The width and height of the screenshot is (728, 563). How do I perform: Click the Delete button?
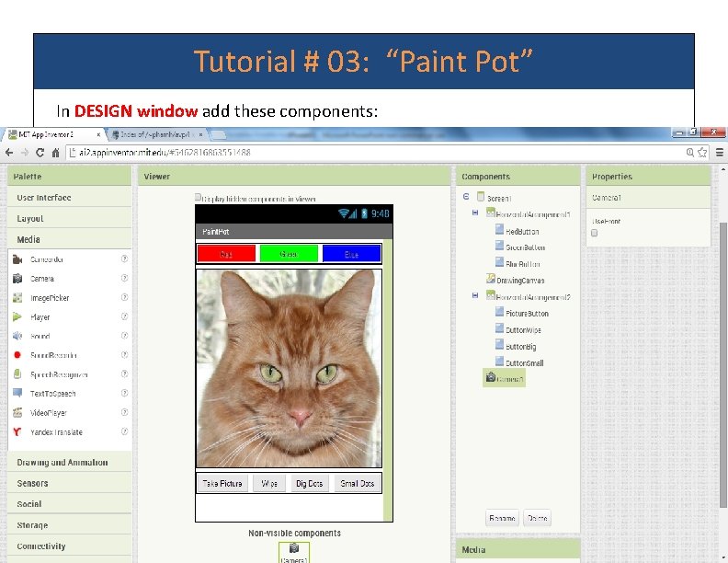click(x=537, y=518)
